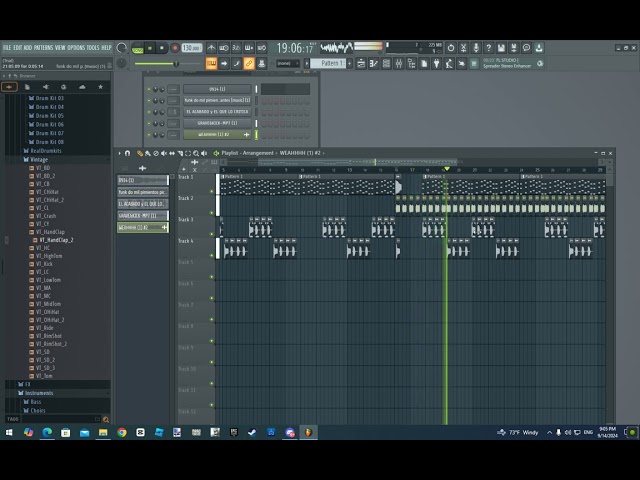Screen dimensions: 640x480
Task: Mute the GRANDAICCK channel LED in Channel rack
Action: click(149, 123)
